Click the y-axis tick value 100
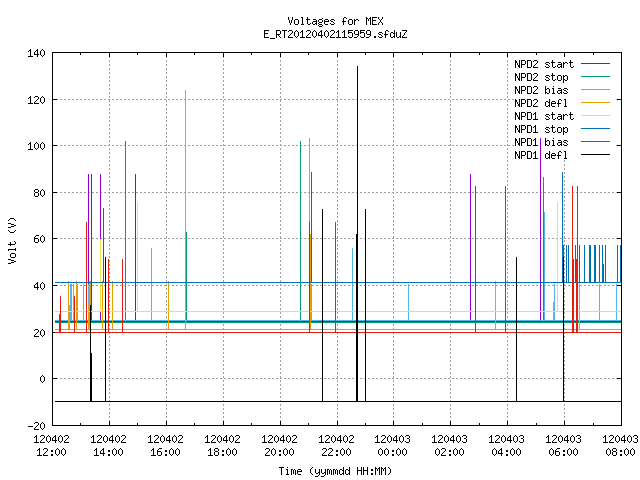Screen dimensions: 640x480 point(36,146)
